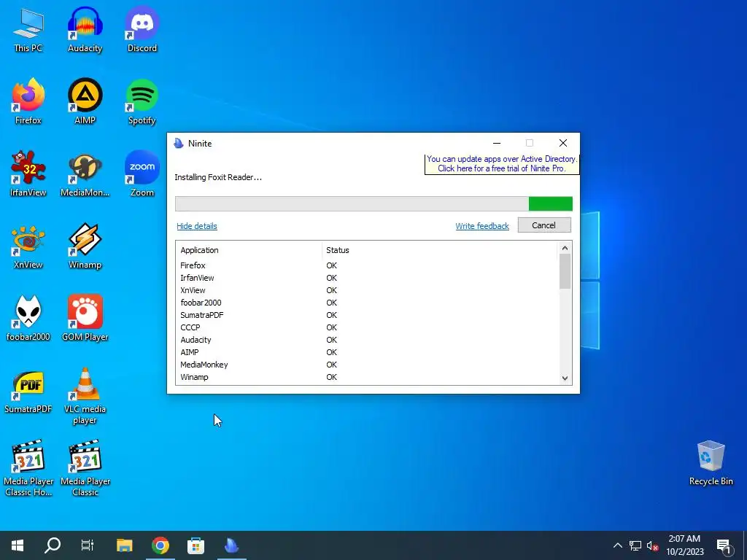Open the network tray icon
Screen dimensions: 747x560
[x=635, y=545]
